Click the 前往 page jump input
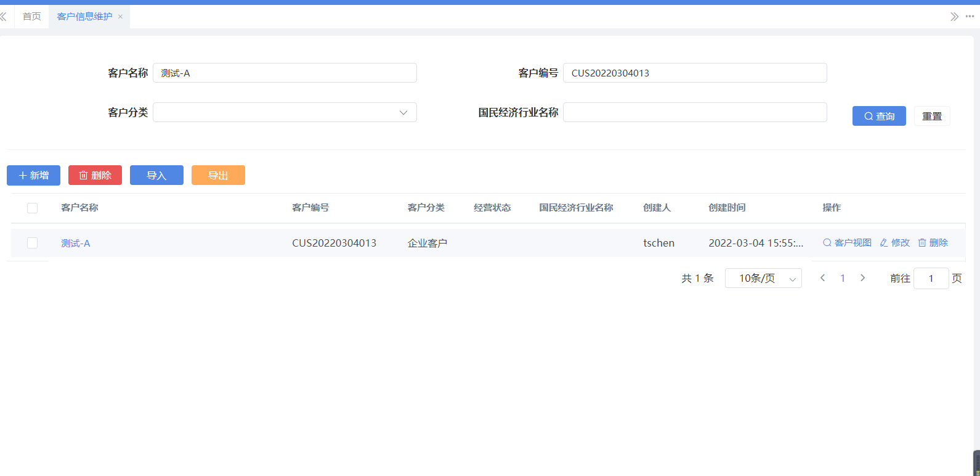Screen dimensions: 980x476 931,278
